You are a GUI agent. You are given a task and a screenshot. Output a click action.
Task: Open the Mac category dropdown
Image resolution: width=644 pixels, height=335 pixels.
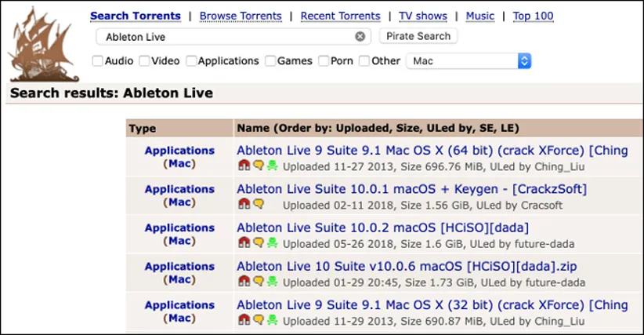click(469, 61)
